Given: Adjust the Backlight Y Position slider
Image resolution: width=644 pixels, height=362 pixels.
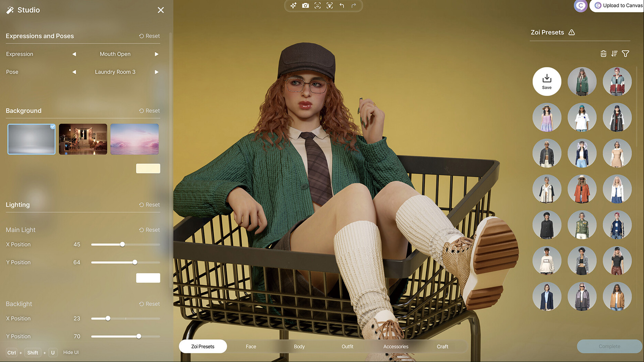Looking at the screenshot, I should tap(125, 336).
